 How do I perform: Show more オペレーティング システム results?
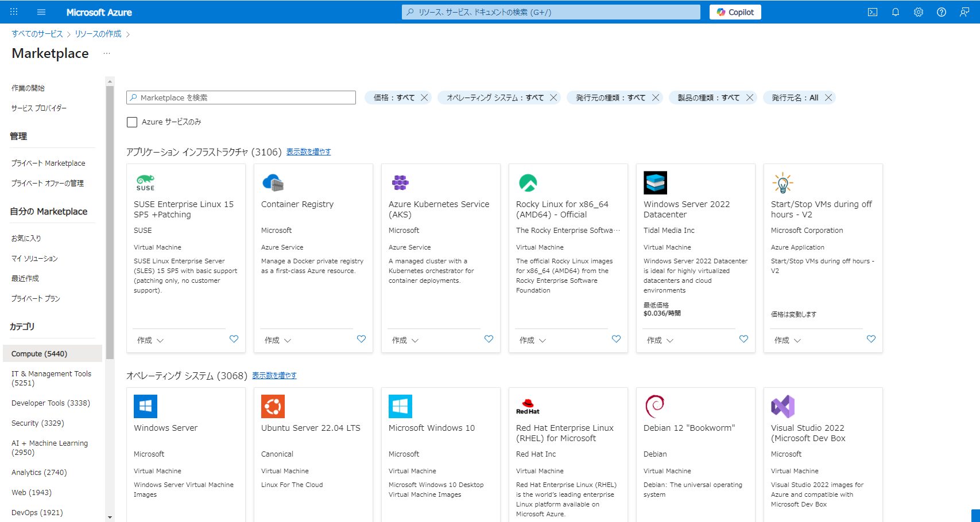click(x=274, y=376)
